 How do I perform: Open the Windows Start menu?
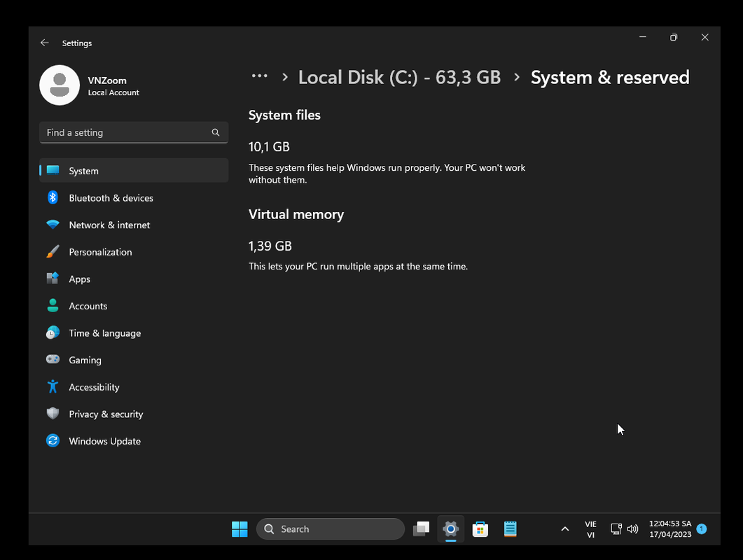tap(239, 528)
